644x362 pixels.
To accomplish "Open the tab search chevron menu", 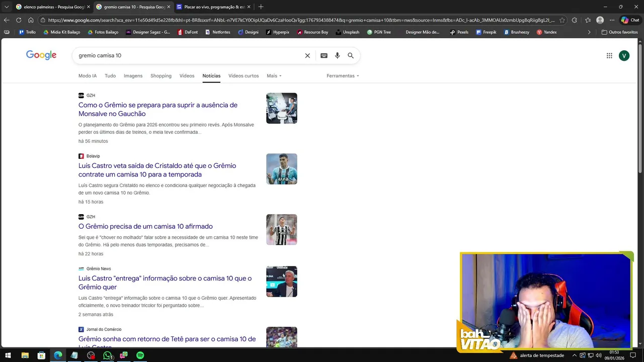I will pos(7,7).
